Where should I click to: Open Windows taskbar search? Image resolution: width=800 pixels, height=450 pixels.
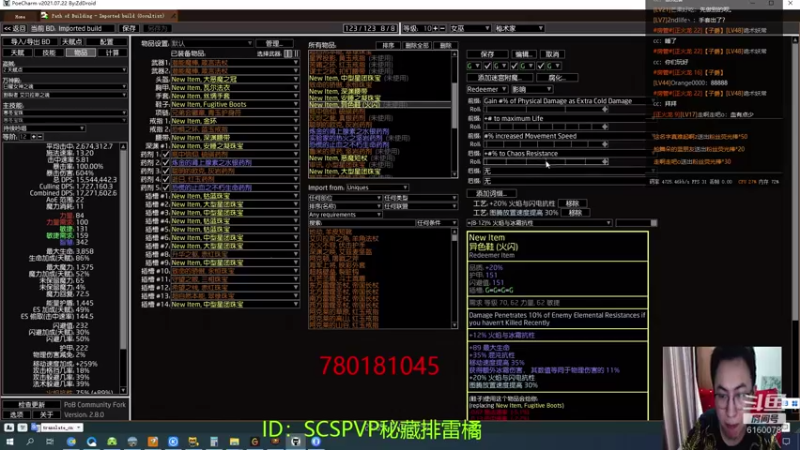[30, 442]
